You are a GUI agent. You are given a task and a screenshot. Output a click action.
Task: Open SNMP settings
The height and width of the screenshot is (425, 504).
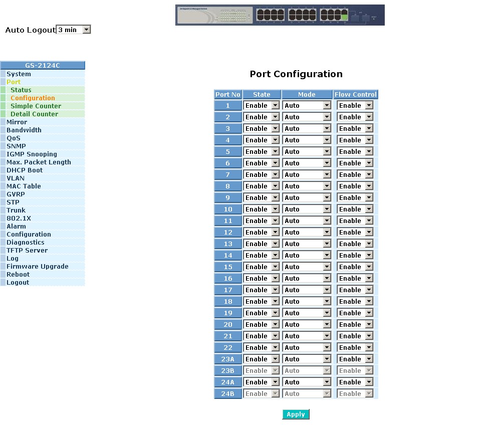tap(16, 146)
